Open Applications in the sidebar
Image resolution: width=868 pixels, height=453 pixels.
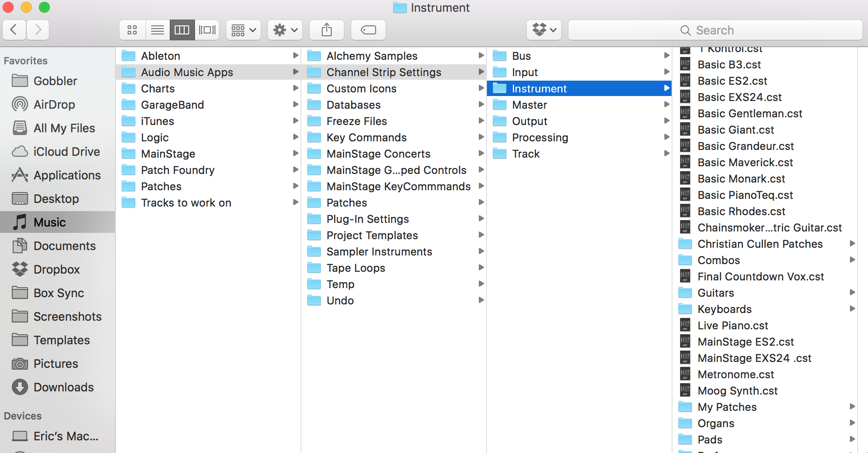coord(57,175)
